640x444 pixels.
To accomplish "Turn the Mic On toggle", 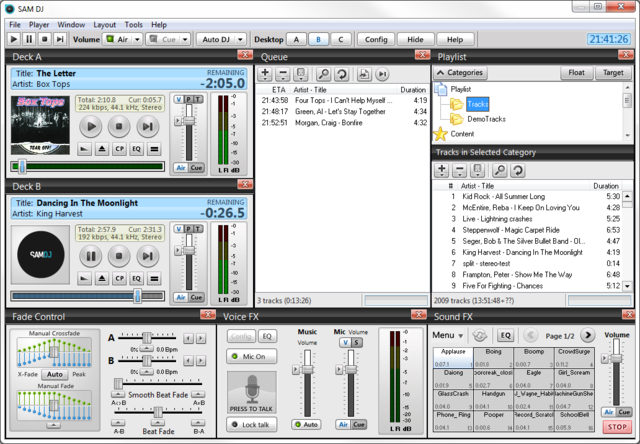I will 251,356.
